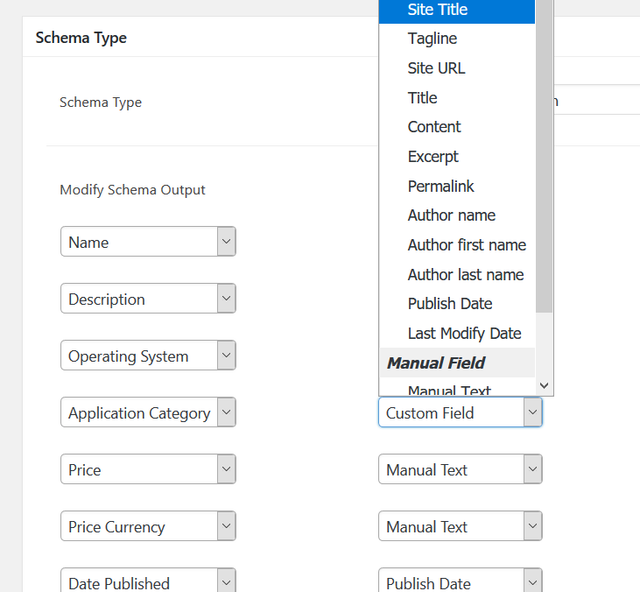Open the Date Published property dropdown
This screenshot has width=640, height=592.
click(148, 581)
